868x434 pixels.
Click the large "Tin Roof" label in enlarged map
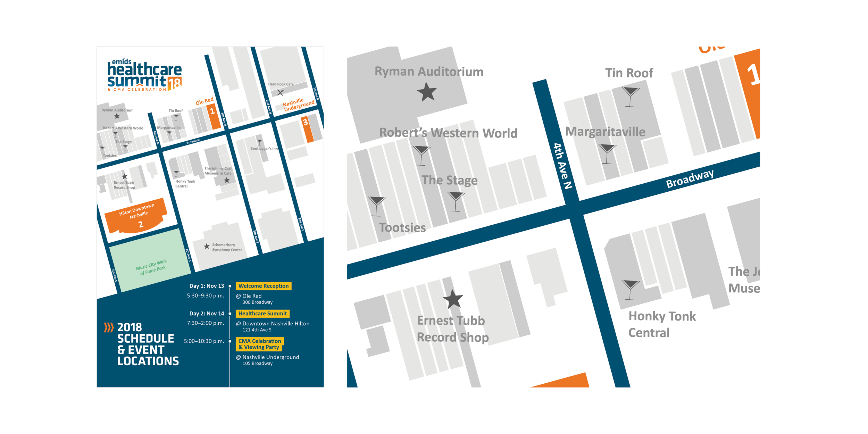coord(629,73)
